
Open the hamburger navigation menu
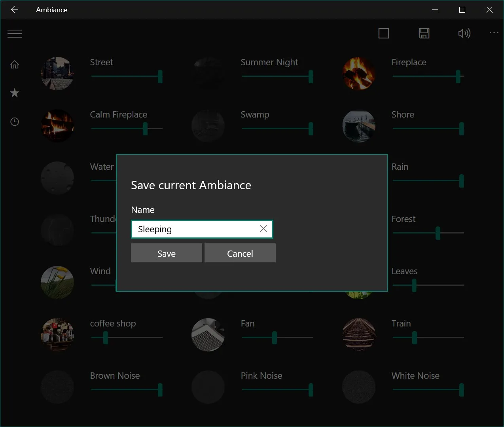pyautogui.click(x=15, y=34)
